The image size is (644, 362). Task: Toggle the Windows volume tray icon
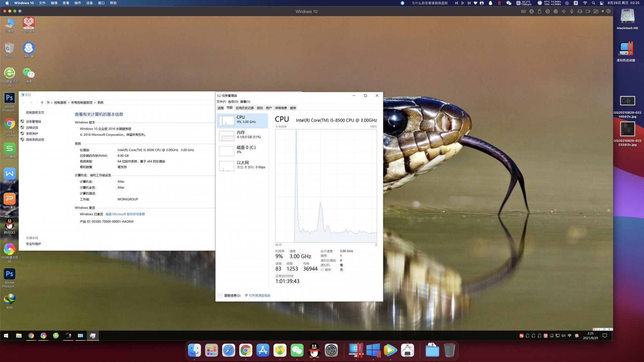click(563, 336)
